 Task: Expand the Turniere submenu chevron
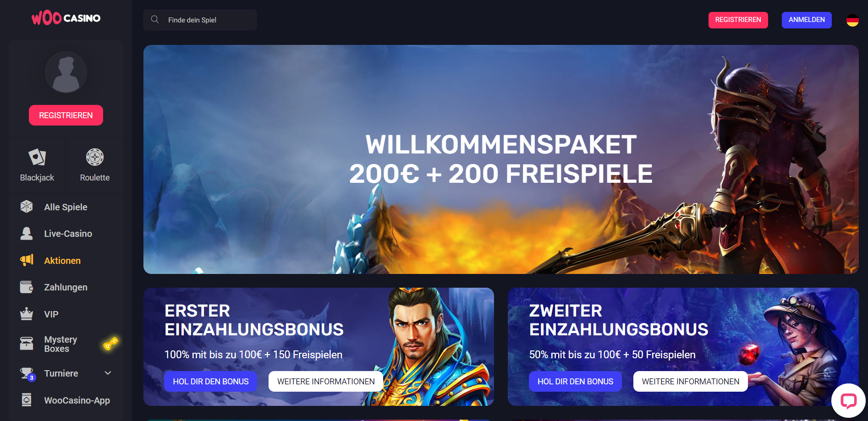[108, 373]
